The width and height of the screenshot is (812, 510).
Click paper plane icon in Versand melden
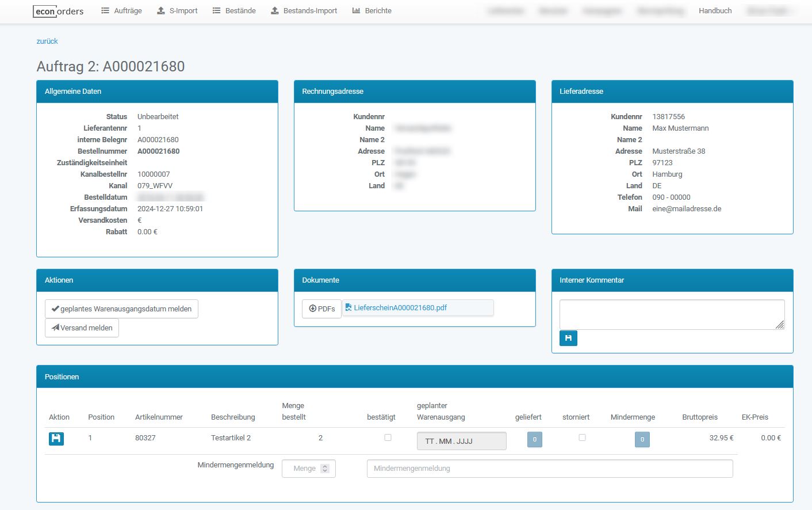(x=55, y=328)
